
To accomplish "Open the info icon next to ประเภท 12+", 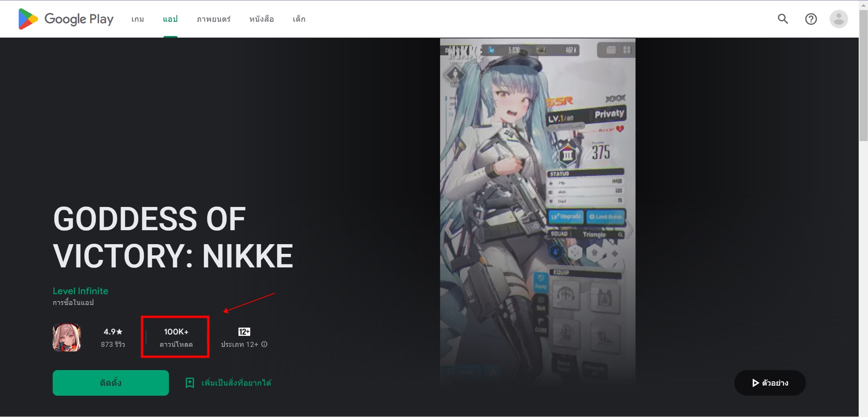I will (x=264, y=344).
